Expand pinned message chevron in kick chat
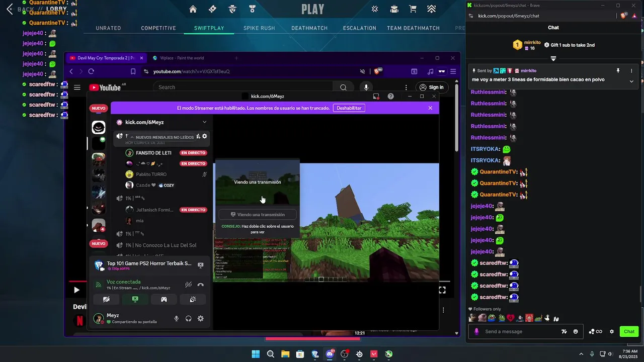644x362 pixels. click(x=631, y=81)
